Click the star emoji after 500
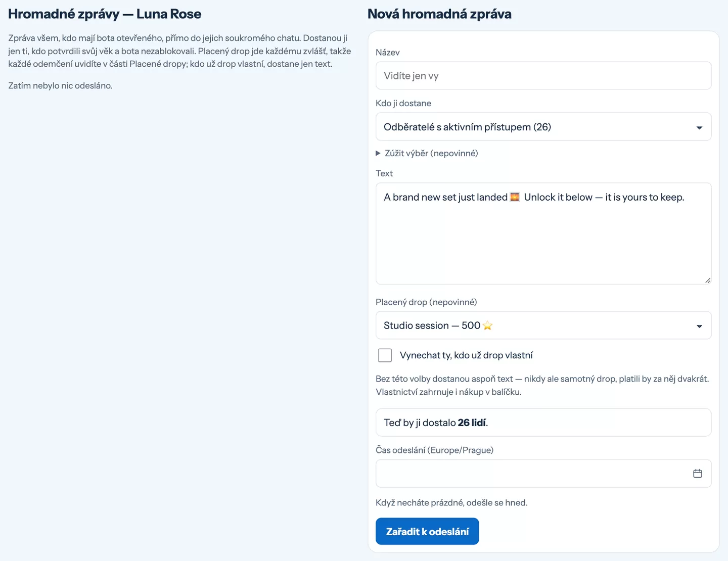Screen dimensions: 728x561 487,325
